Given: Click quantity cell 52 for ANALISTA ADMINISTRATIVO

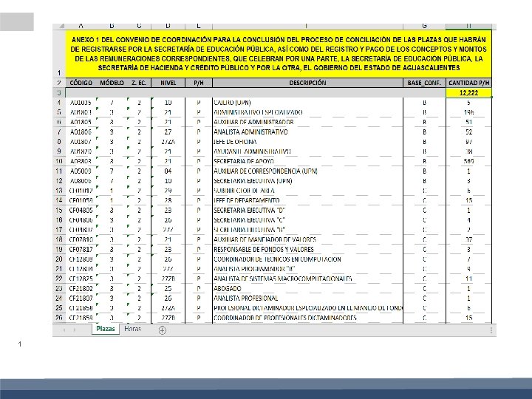Looking at the screenshot, I should [x=469, y=132].
